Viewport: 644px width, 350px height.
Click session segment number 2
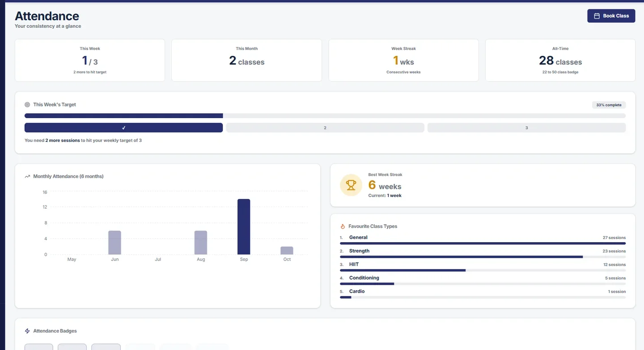coord(325,128)
